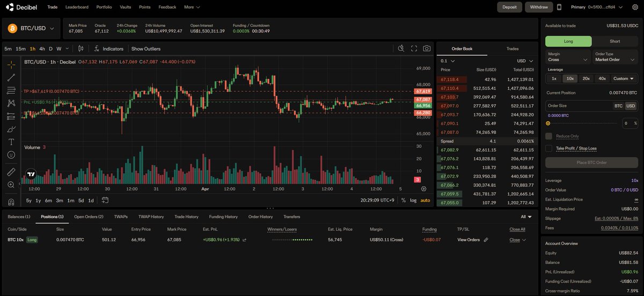
Task: Open the BTC/USD market selector dropdown
Action: (32, 28)
